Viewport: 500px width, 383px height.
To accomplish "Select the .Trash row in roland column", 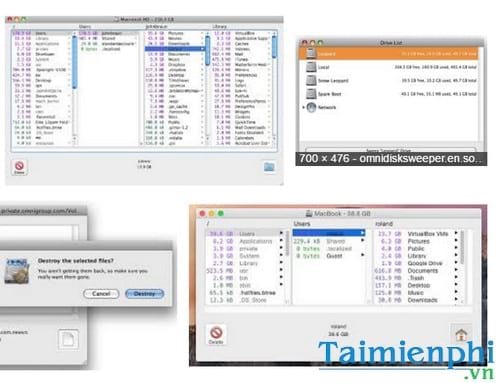I will (416, 278).
